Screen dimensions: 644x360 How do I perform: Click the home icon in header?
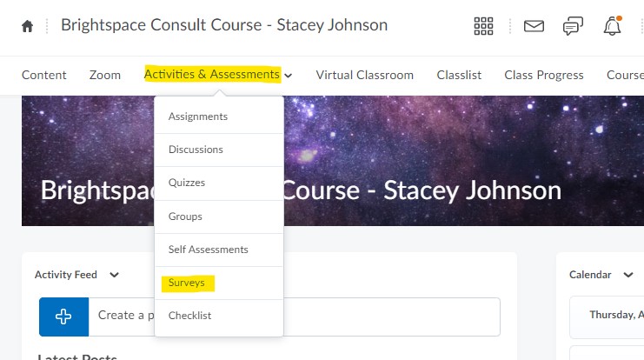click(x=27, y=26)
